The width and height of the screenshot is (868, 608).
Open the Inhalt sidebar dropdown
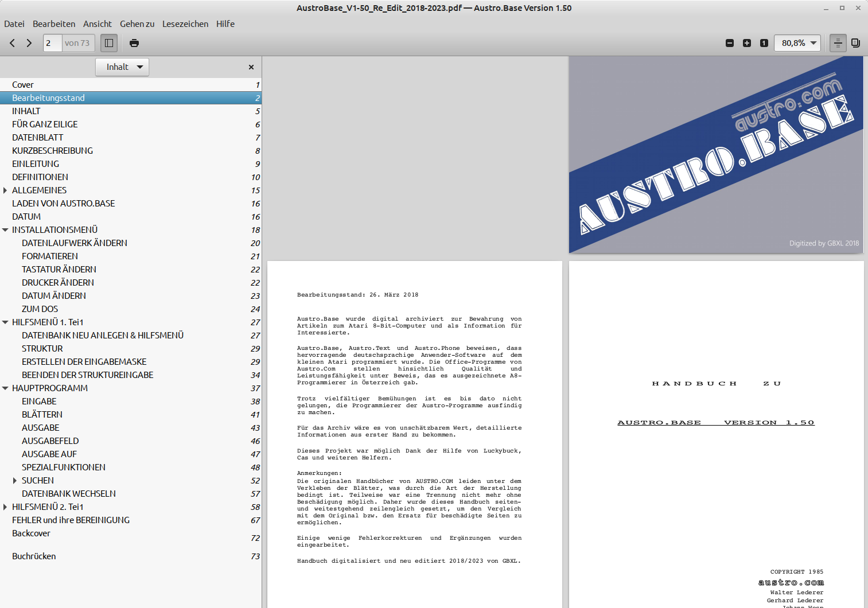122,67
